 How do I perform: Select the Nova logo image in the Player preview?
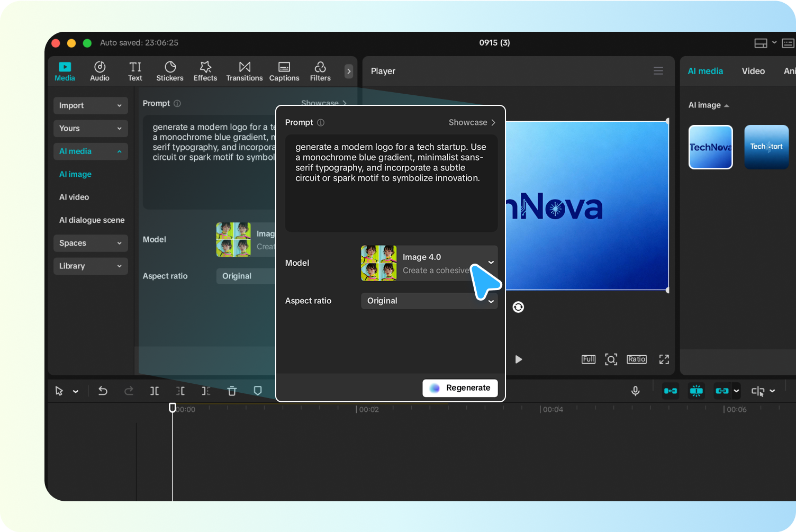(x=587, y=206)
